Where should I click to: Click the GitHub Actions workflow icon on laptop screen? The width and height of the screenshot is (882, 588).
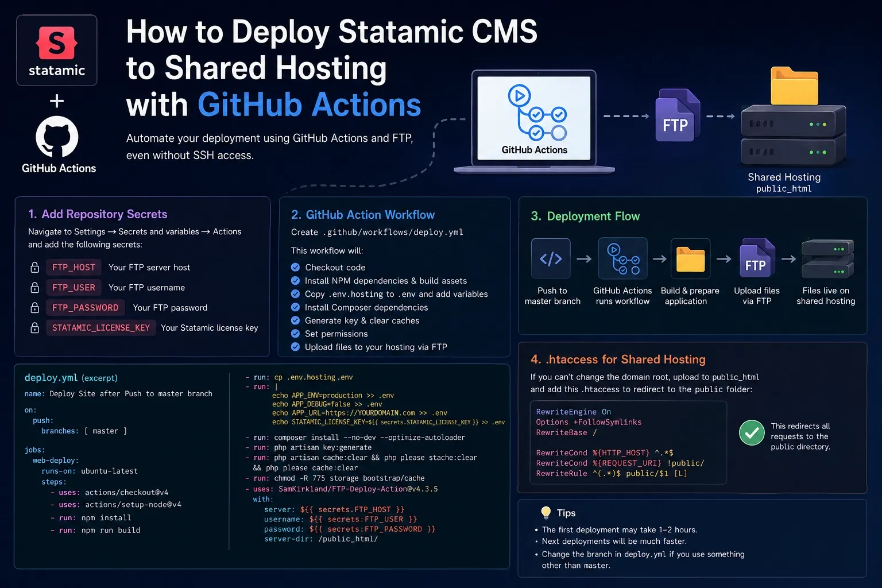pyautogui.click(x=536, y=113)
